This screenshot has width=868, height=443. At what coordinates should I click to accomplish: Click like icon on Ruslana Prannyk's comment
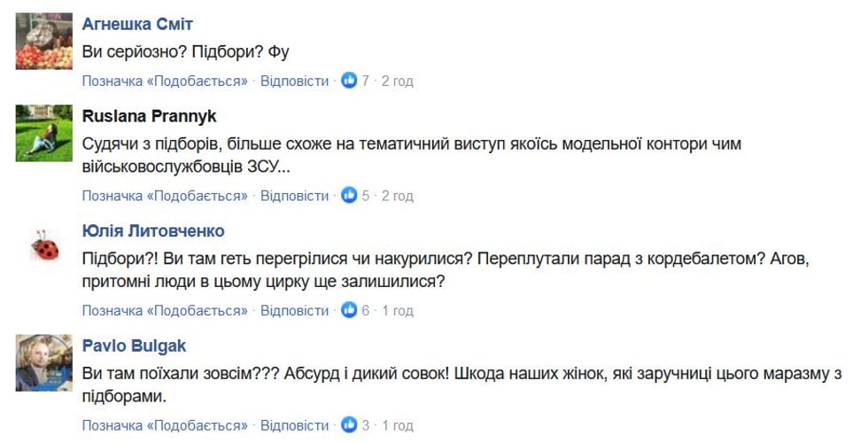[x=349, y=195]
